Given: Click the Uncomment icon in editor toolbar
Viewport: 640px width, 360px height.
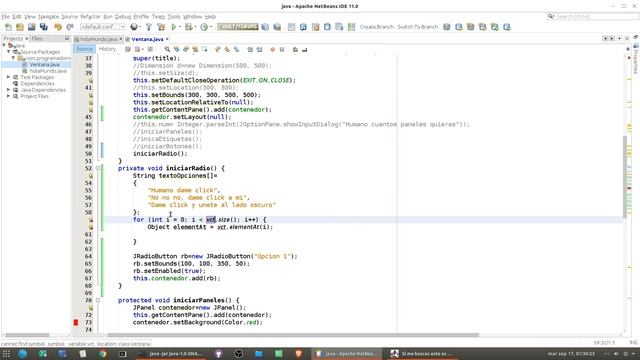Looking at the screenshot, I should tap(304, 49).
